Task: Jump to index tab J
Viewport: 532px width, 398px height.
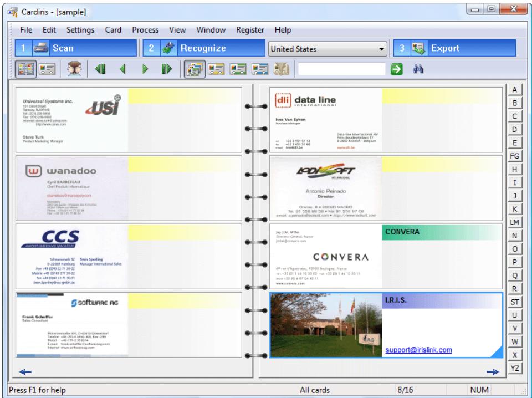Action: (515, 196)
